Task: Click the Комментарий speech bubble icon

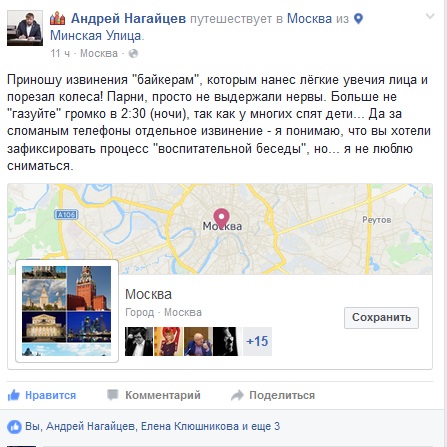Action: pyautogui.click(x=113, y=395)
